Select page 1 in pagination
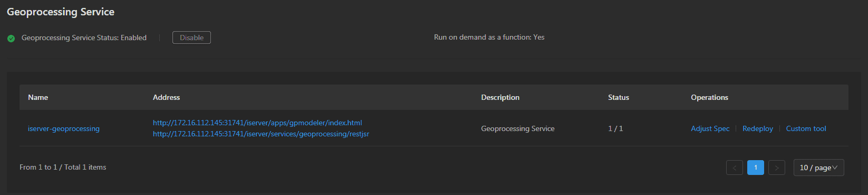This screenshot has height=195, width=868. point(756,168)
